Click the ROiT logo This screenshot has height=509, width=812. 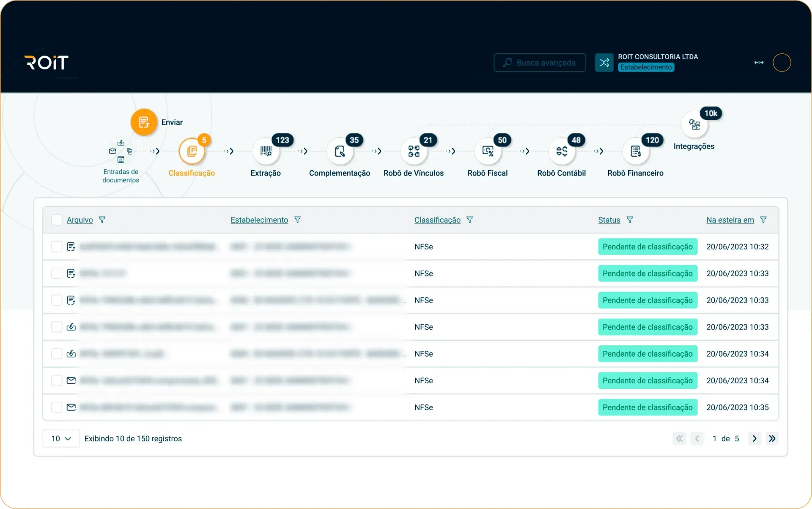pos(46,63)
